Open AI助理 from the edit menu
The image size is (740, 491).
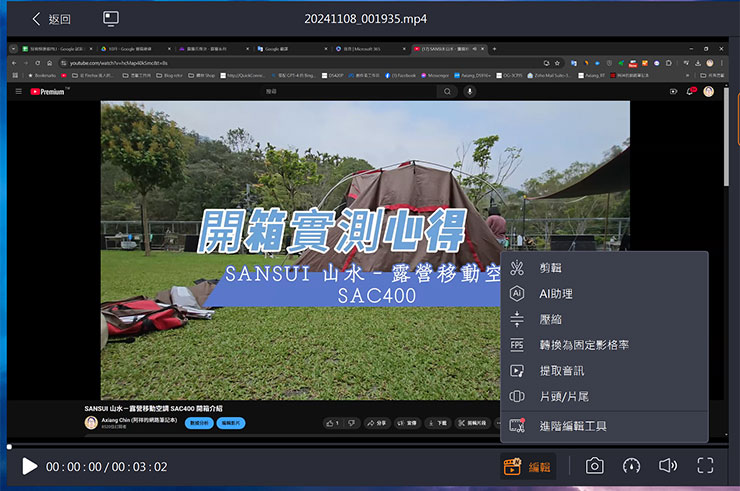click(604, 294)
